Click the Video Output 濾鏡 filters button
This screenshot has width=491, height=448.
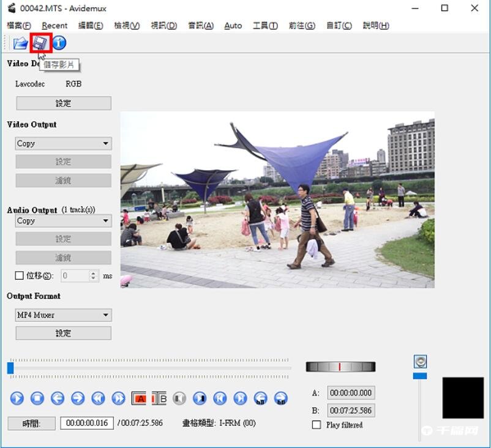(62, 180)
